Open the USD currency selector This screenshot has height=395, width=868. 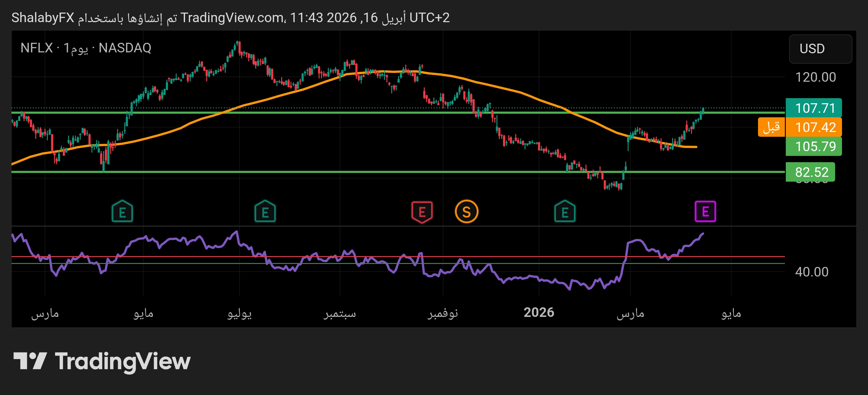(820, 49)
